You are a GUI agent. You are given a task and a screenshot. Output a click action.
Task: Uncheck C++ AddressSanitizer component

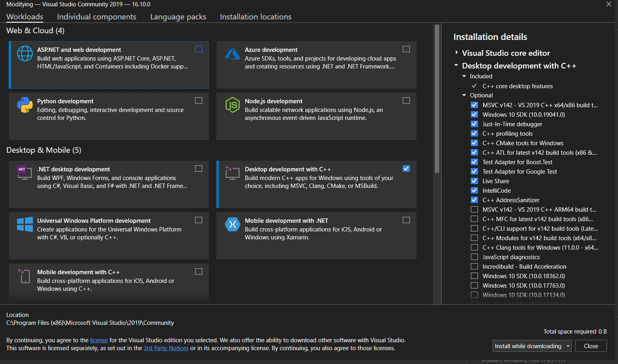[x=474, y=200]
